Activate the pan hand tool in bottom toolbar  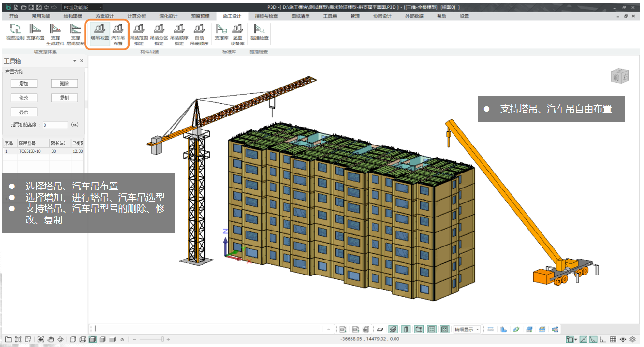[x=51, y=339]
